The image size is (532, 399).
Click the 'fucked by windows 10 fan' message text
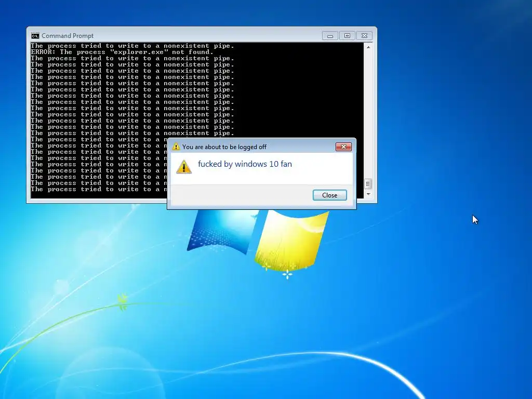point(245,164)
